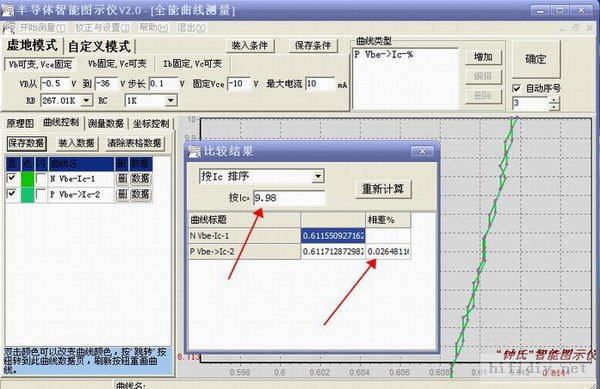
Task: Change color swatch of N Vbe-Ic-1 curve
Action: [27, 179]
